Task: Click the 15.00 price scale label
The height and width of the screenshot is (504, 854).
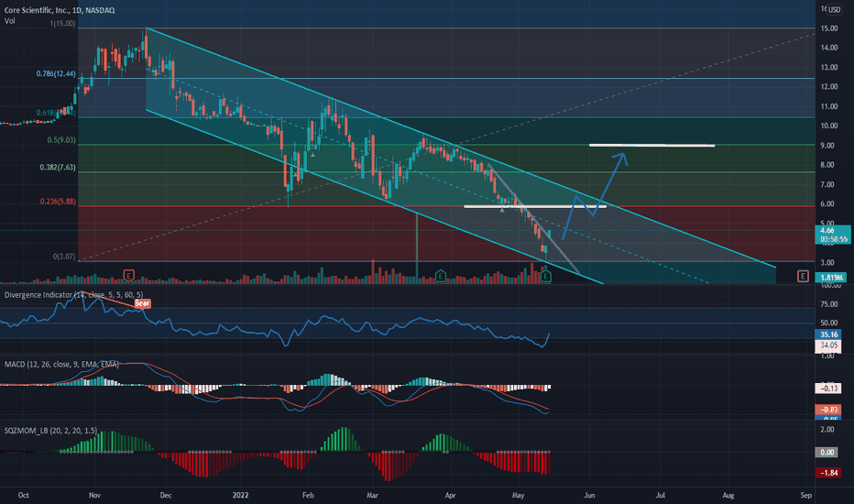Action: point(829,28)
